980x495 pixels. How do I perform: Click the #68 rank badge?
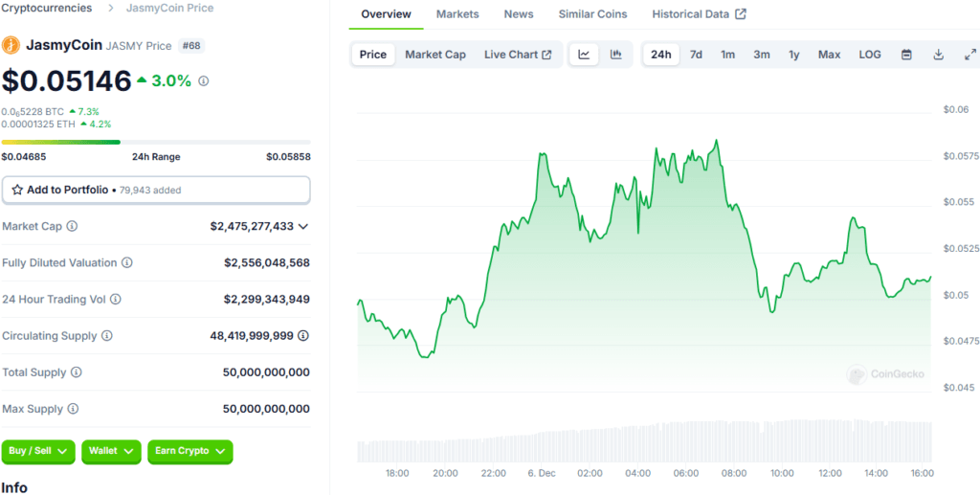coord(191,46)
